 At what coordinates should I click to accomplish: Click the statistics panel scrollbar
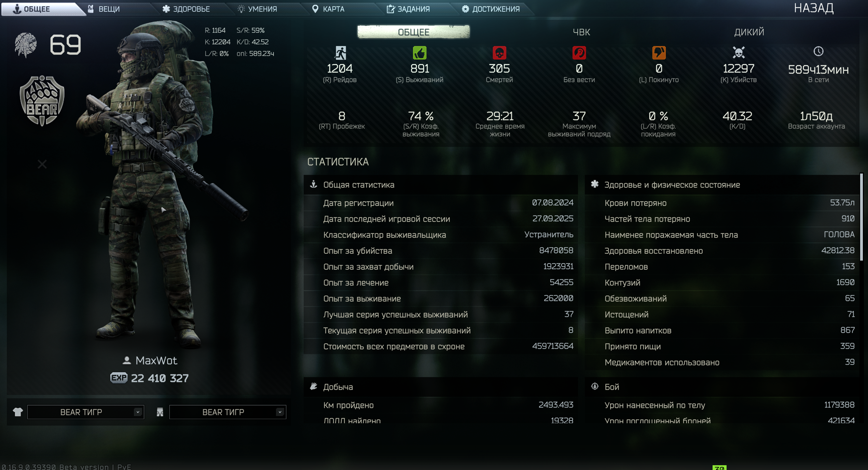pos(862,217)
